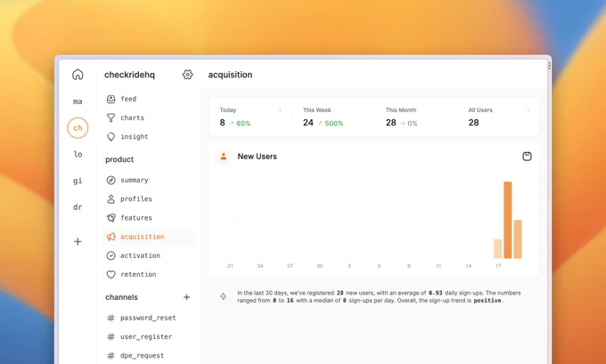This screenshot has width=606, height=364.
Task: Switch to the 'gi' project
Action: [x=78, y=181]
